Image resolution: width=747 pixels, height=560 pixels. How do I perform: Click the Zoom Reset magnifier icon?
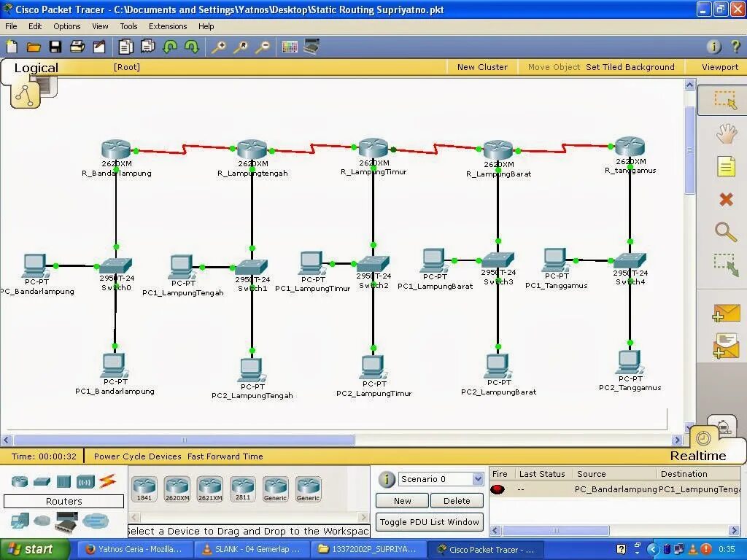(241, 47)
